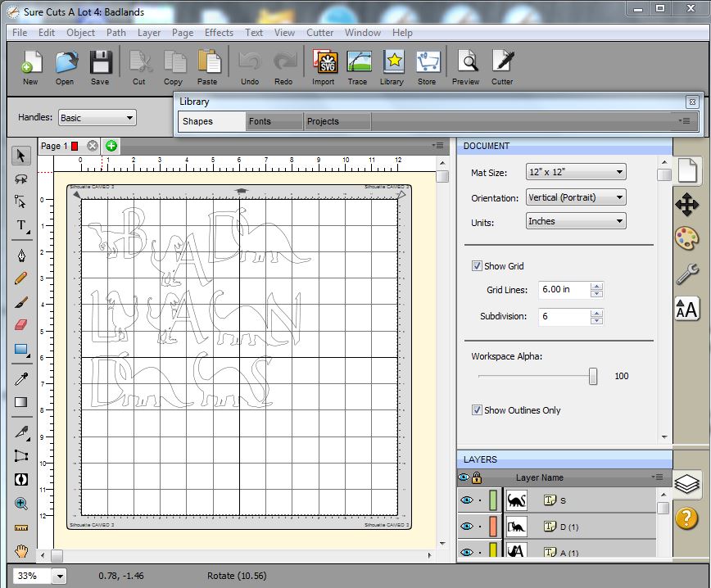This screenshot has width=711, height=588.
Task: Select the Eraser tool
Action: [x=21, y=324]
